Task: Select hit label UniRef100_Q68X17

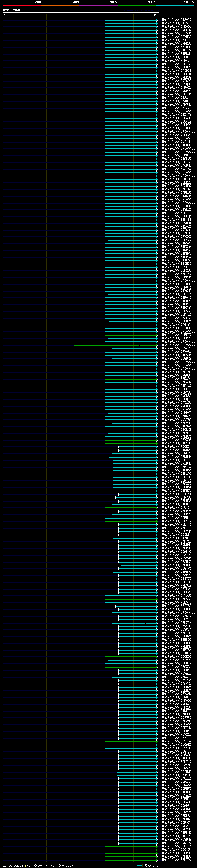Action: coord(176,460)
